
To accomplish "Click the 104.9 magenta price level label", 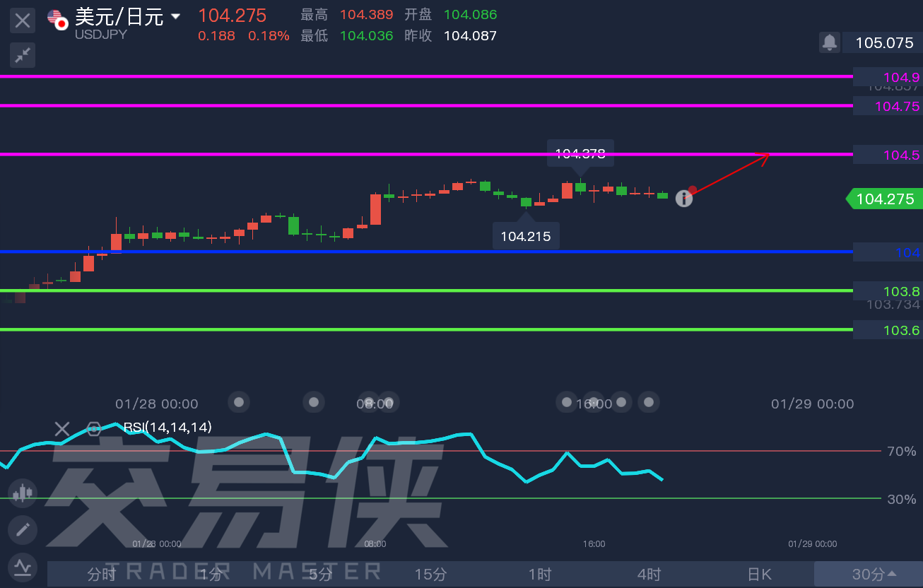I will point(887,77).
